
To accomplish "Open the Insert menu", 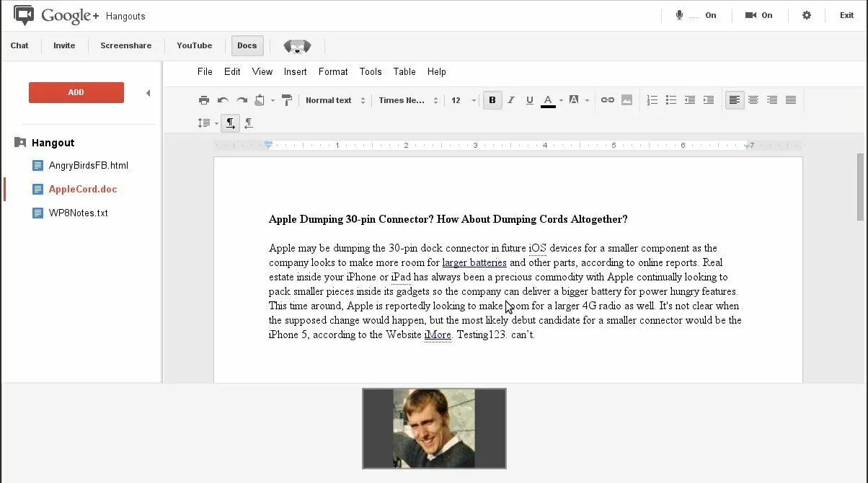I will [x=296, y=71].
